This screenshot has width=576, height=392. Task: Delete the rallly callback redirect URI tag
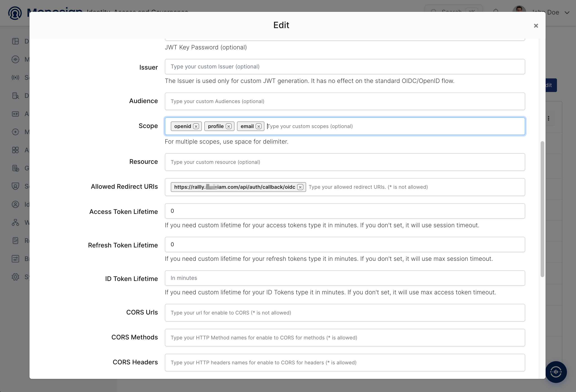coord(300,187)
